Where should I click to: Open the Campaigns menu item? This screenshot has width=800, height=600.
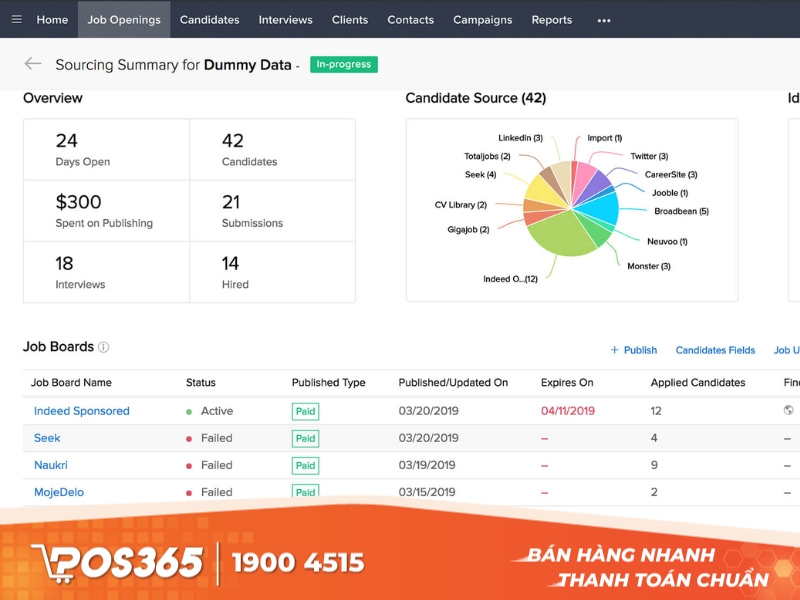(482, 19)
